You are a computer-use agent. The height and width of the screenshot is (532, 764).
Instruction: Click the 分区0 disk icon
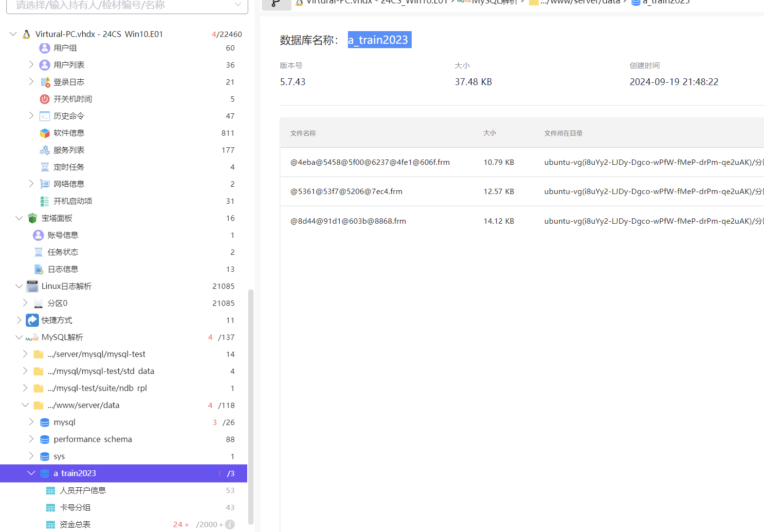[x=38, y=303]
